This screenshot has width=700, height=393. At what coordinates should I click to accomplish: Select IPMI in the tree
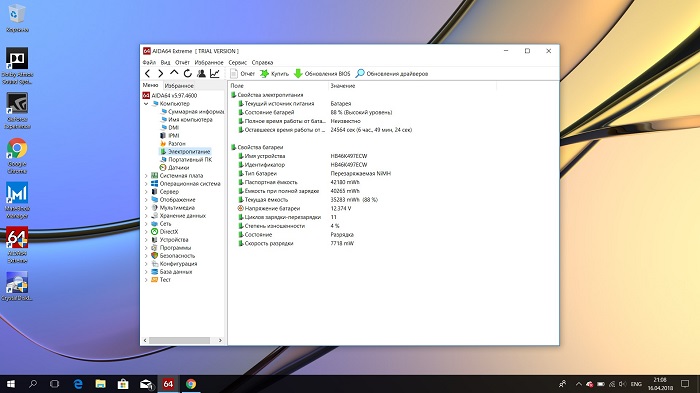169,136
